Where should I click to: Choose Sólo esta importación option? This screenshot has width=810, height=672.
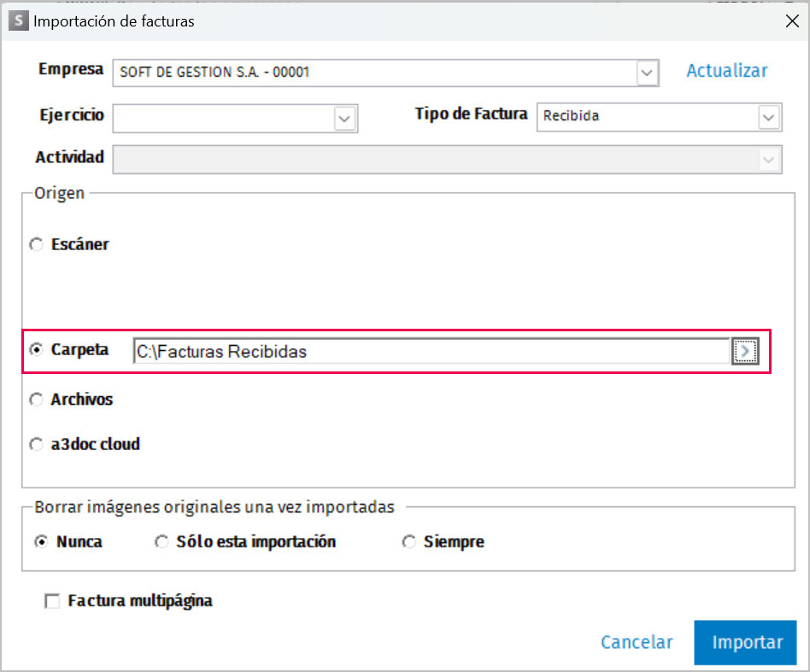161,542
